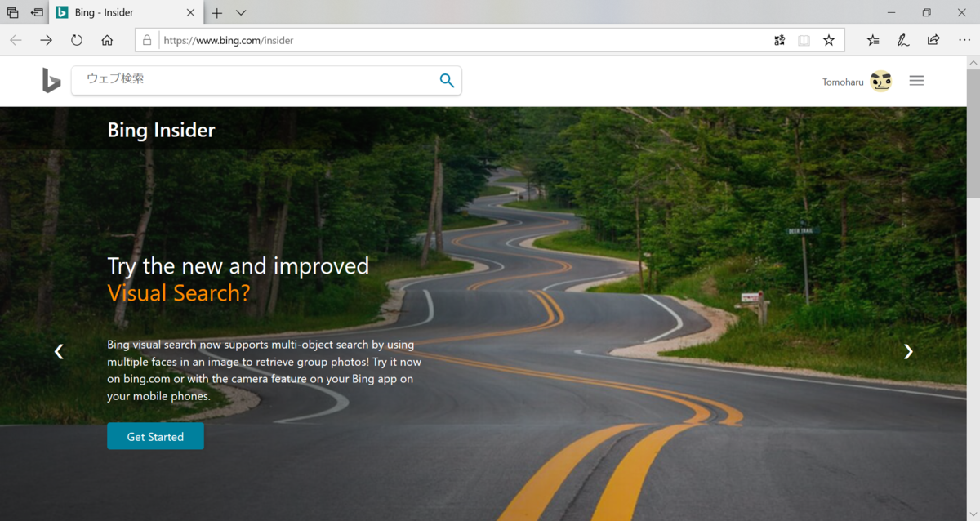Image resolution: width=980 pixels, height=521 pixels.
Task: Click the Tomoharu profile avatar
Action: tap(880, 81)
